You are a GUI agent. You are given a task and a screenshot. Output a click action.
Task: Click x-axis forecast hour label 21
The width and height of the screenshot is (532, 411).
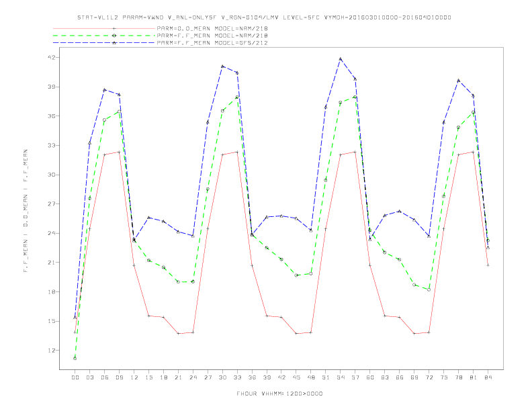[x=178, y=377]
